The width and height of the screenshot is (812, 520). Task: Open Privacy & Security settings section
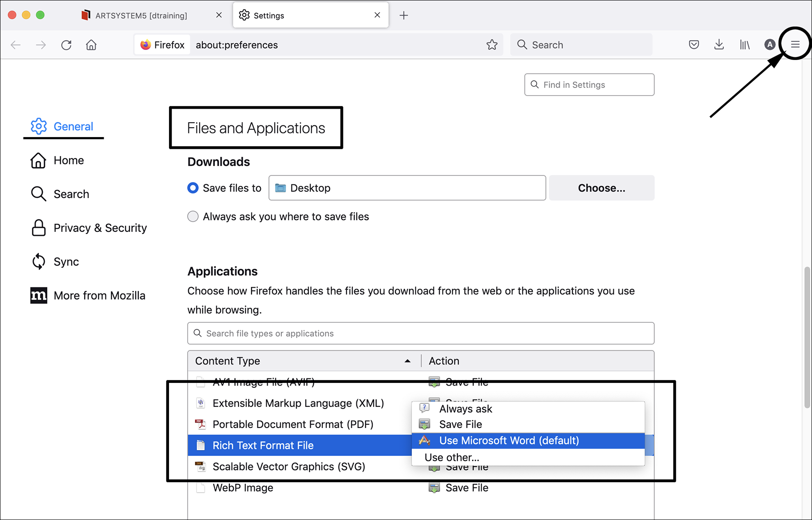[100, 228]
